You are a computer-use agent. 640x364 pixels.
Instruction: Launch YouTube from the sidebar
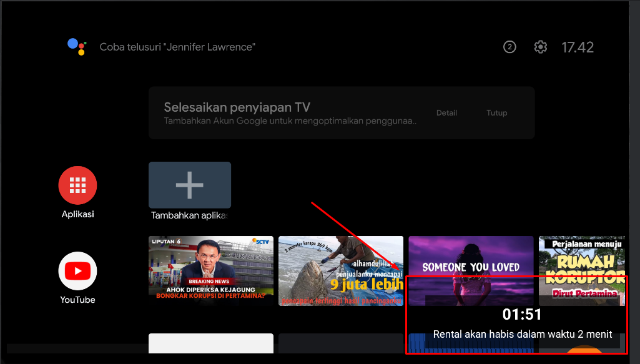coord(77,272)
